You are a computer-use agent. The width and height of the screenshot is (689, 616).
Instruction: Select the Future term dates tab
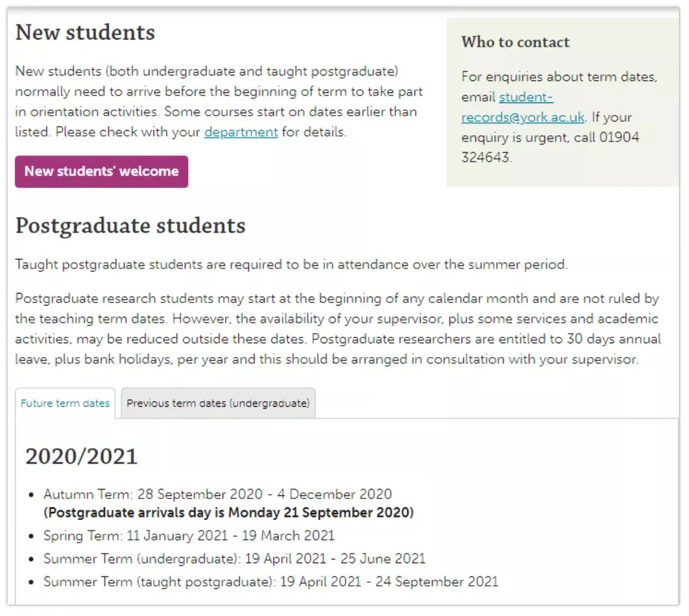coord(65,403)
